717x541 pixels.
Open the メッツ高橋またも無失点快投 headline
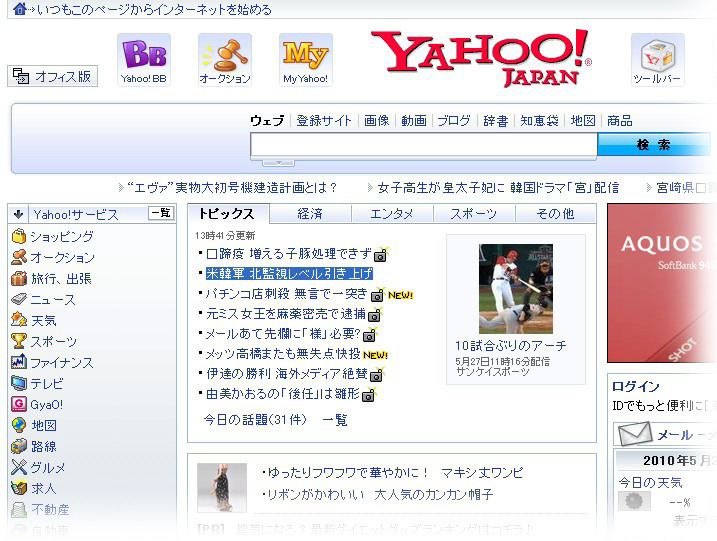[x=283, y=354]
